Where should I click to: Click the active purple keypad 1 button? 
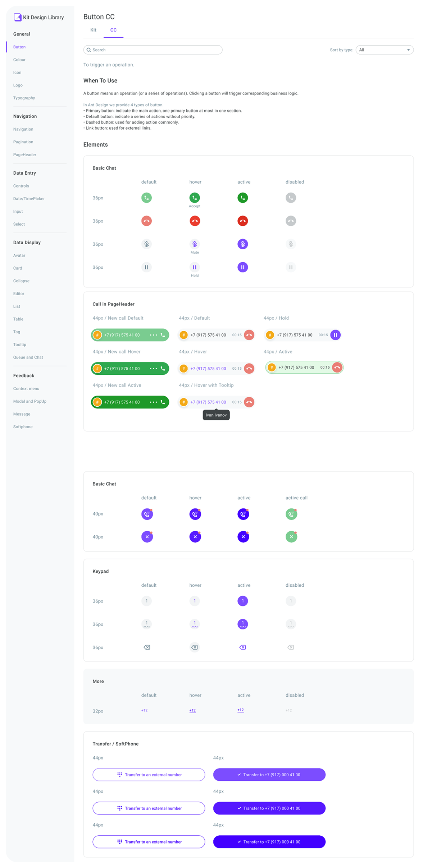coord(243,601)
